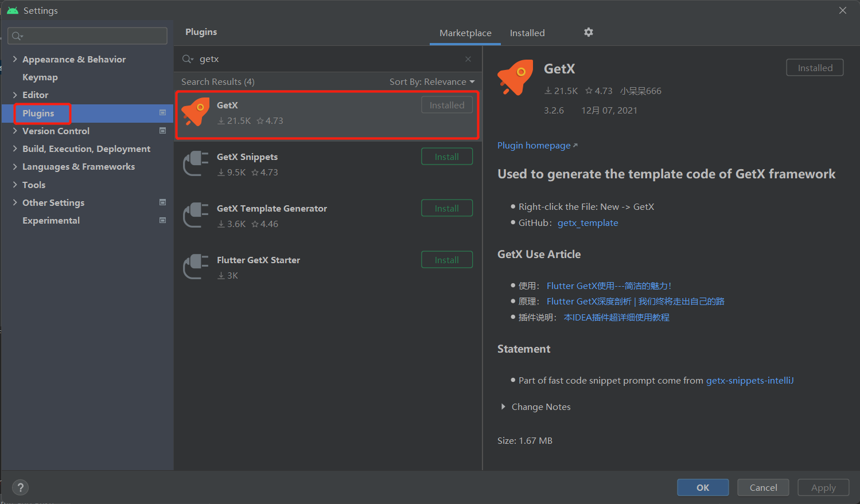Select Plugins in settings tree
860x504 pixels.
pyautogui.click(x=38, y=113)
